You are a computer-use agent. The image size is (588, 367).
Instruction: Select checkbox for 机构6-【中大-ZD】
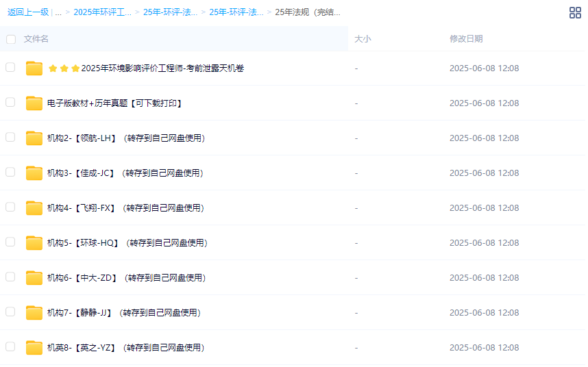pos(10,277)
